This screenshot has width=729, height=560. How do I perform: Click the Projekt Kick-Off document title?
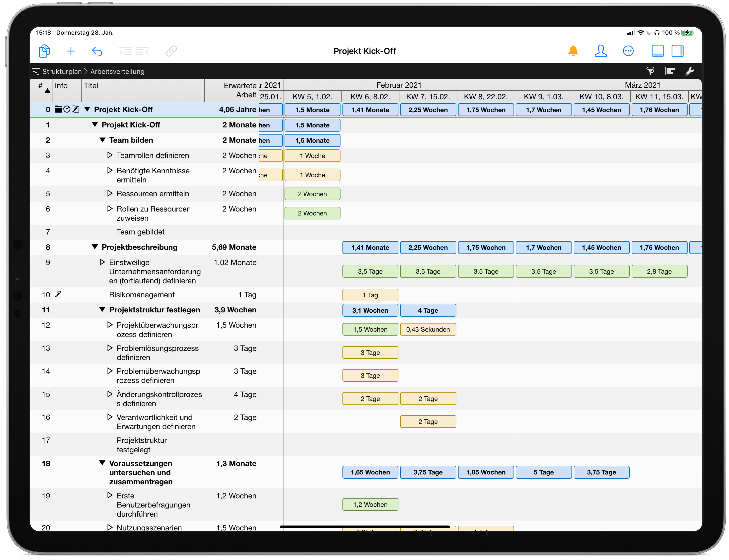(365, 51)
